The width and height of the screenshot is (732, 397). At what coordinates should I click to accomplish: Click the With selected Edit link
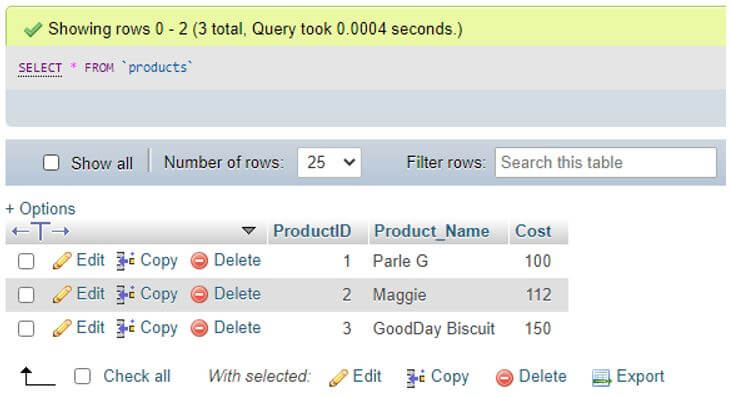coord(367,376)
